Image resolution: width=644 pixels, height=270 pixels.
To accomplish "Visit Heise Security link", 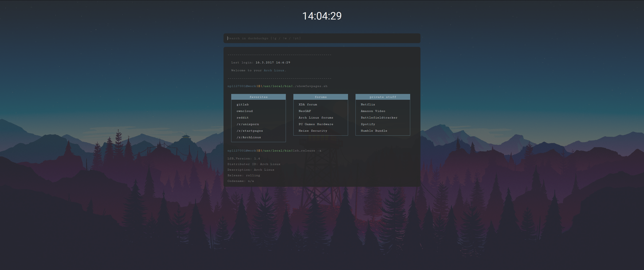I will 313,131.
